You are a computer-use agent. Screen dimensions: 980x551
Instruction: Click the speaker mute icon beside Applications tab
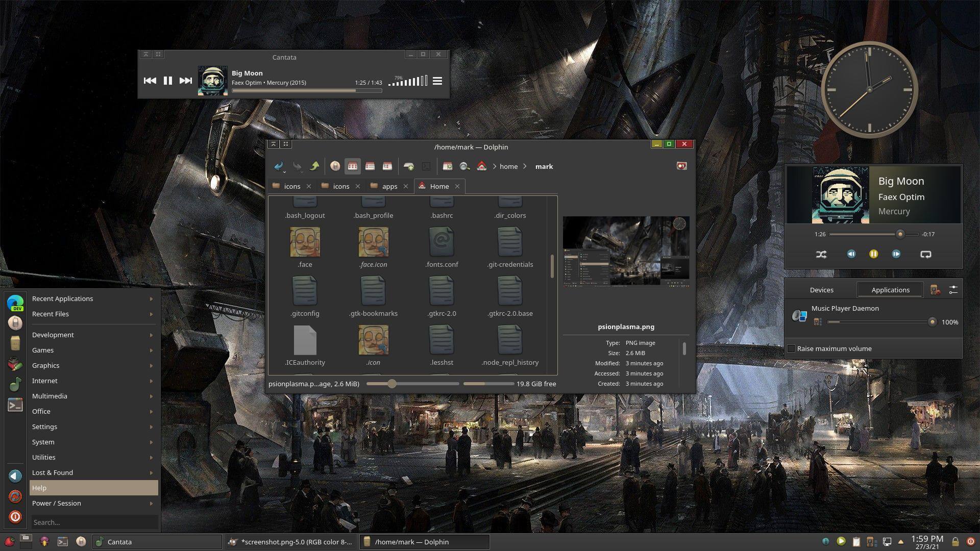coord(935,290)
